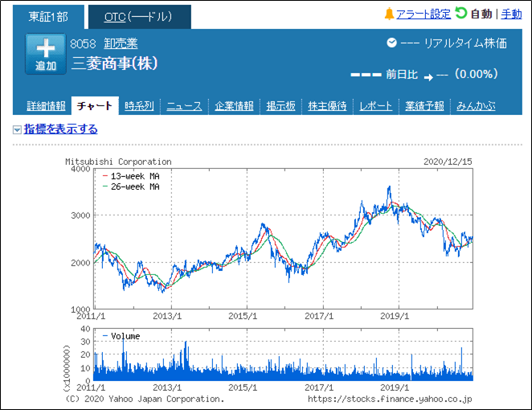Click the plus 追加 add button
This screenshot has height=410, width=532.
46,54
